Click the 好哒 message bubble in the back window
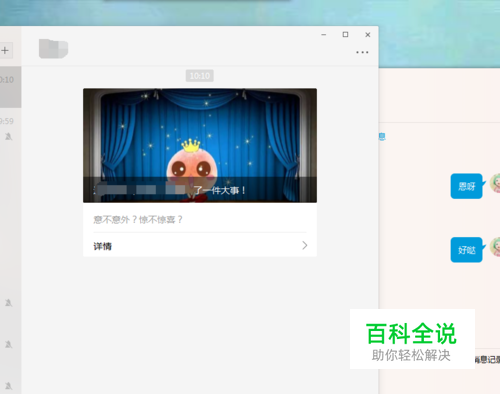 467,250
